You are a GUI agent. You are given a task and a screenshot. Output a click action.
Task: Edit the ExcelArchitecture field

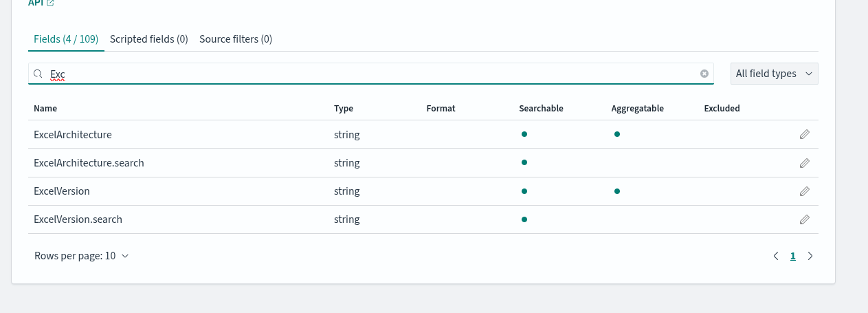[x=804, y=135]
